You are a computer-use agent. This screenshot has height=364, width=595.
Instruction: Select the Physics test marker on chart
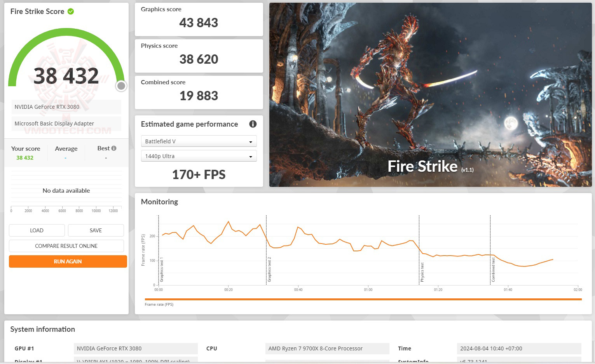tap(422, 272)
